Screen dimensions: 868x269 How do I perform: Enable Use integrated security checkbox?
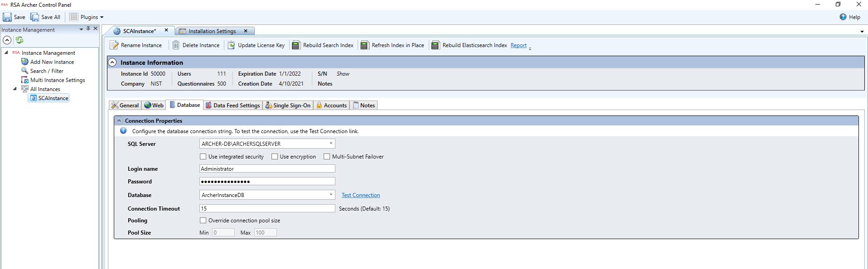pyautogui.click(x=203, y=157)
